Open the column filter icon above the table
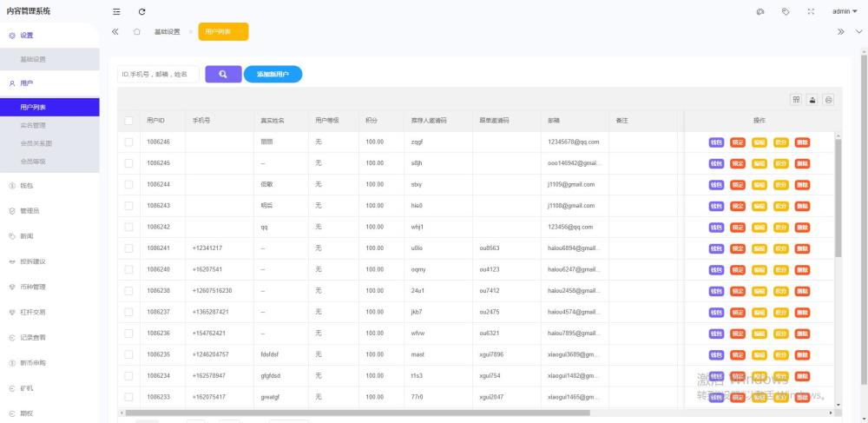This screenshot has height=423, width=868. point(796,100)
